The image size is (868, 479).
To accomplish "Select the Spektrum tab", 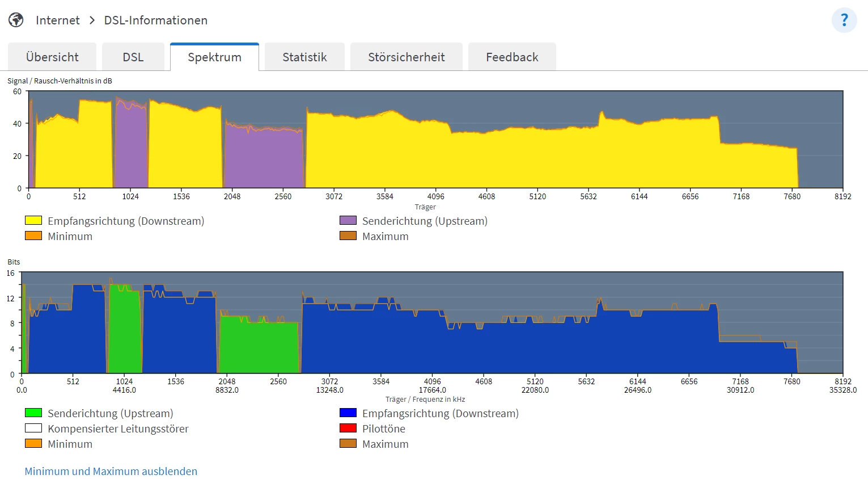I will (x=214, y=57).
